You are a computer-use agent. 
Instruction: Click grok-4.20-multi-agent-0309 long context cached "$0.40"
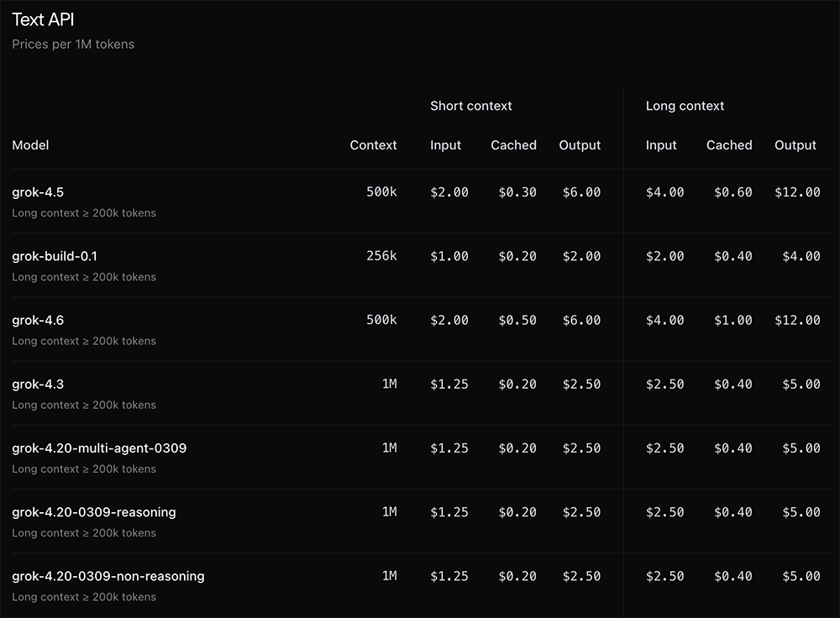[732, 448]
